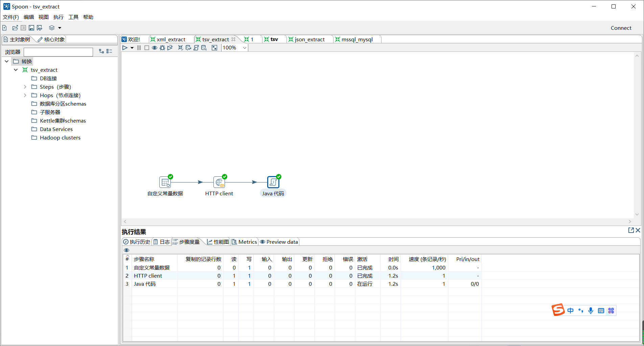The width and height of the screenshot is (644, 346).
Task: Switch to the Metrics results tab
Action: (244, 242)
